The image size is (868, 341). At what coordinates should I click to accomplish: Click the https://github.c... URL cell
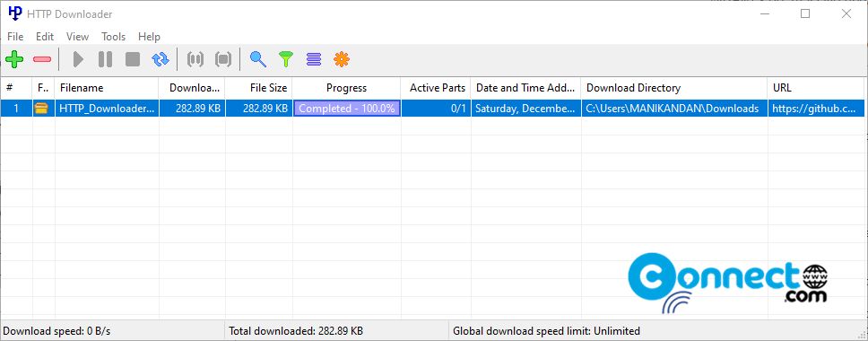(815, 109)
